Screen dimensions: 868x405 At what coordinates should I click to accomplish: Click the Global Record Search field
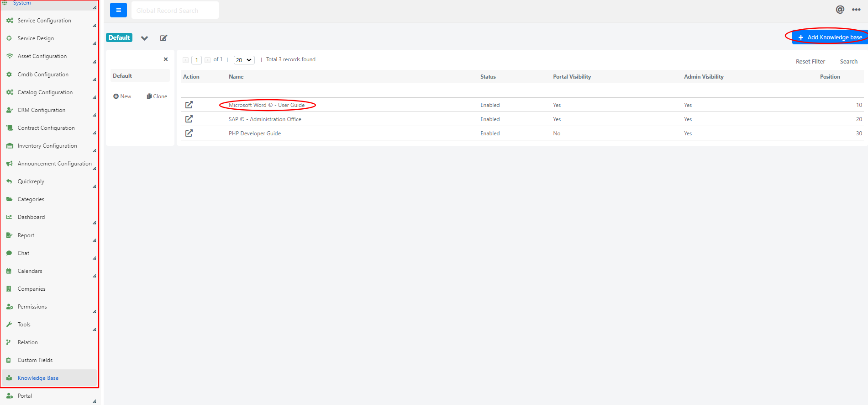175,10
